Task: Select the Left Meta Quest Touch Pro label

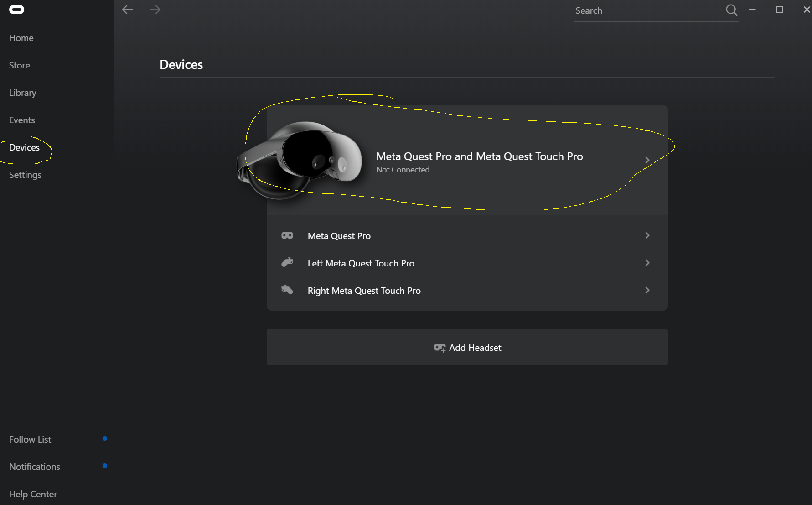Action: [x=361, y=263]
